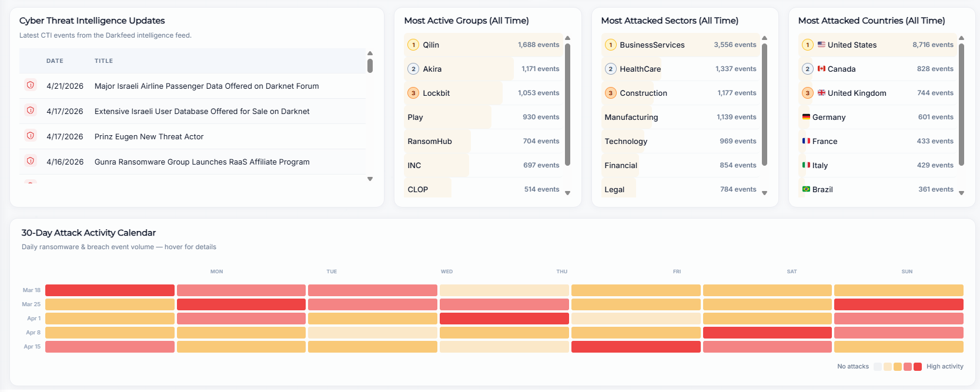The height and width of the screenshot is (392, 980).
Task: Select the Legal sector row
Action: click(x=680, y=189)
